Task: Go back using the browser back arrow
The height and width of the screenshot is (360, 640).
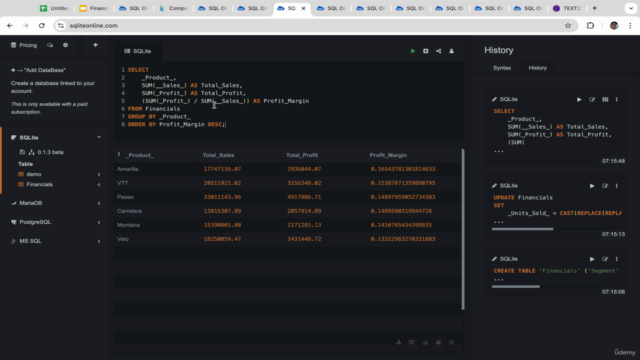Action: tap(10, 26)
